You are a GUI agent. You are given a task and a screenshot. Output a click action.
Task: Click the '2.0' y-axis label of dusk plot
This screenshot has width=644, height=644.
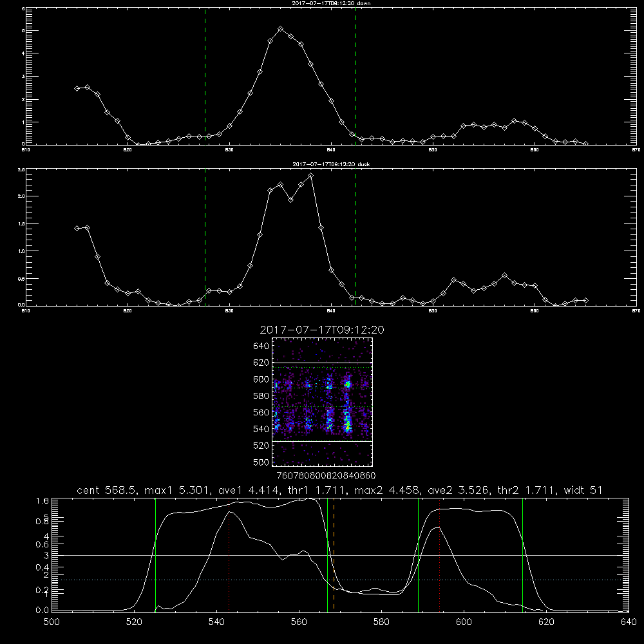[21, 196]
